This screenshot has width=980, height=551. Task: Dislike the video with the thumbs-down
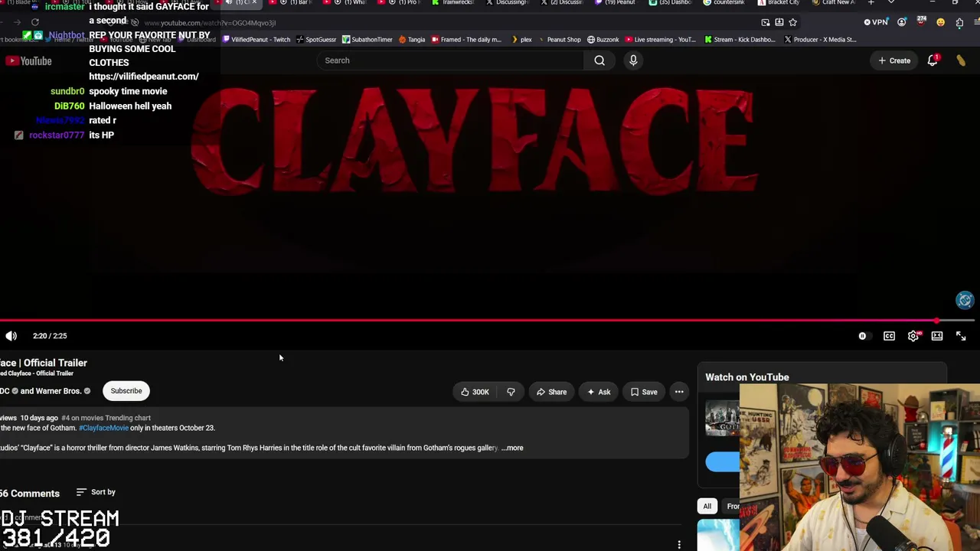click(x=511, y=392)
